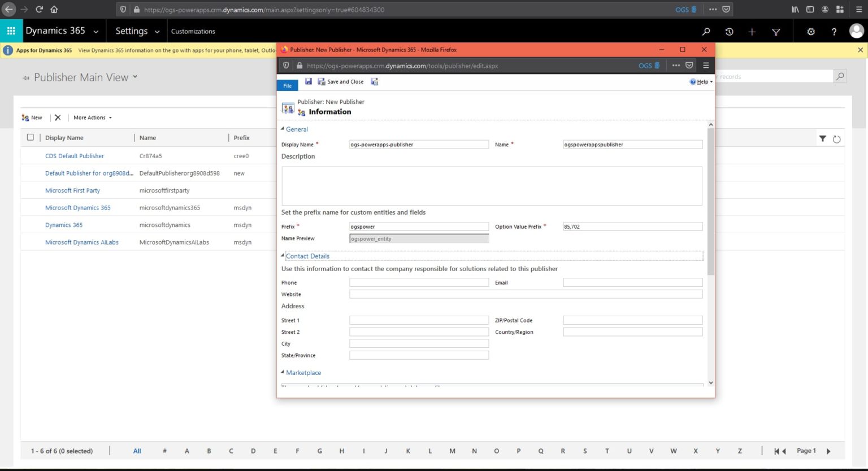The width and height of the screenshot is (868, 471).
Task: Open the app launcher waffle icon
Action: [x=11, y=30]
